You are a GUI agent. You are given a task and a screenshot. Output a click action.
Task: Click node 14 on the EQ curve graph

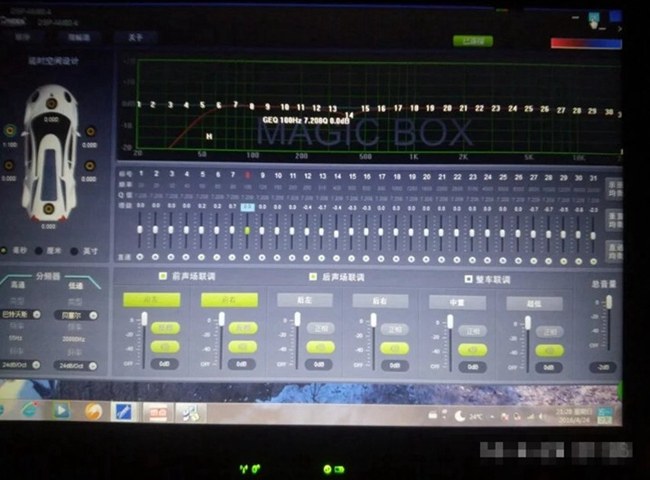tap(349, 115)
